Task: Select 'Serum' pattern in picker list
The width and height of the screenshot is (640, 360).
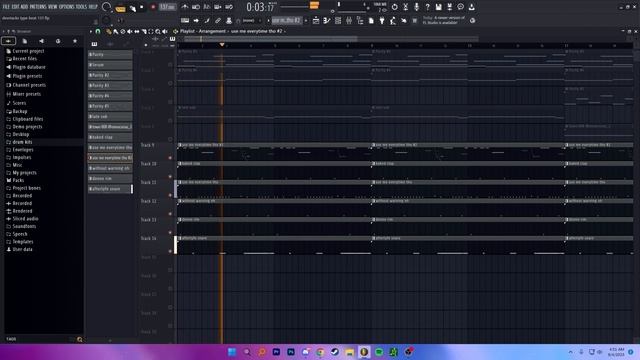Action: (110, 65)
